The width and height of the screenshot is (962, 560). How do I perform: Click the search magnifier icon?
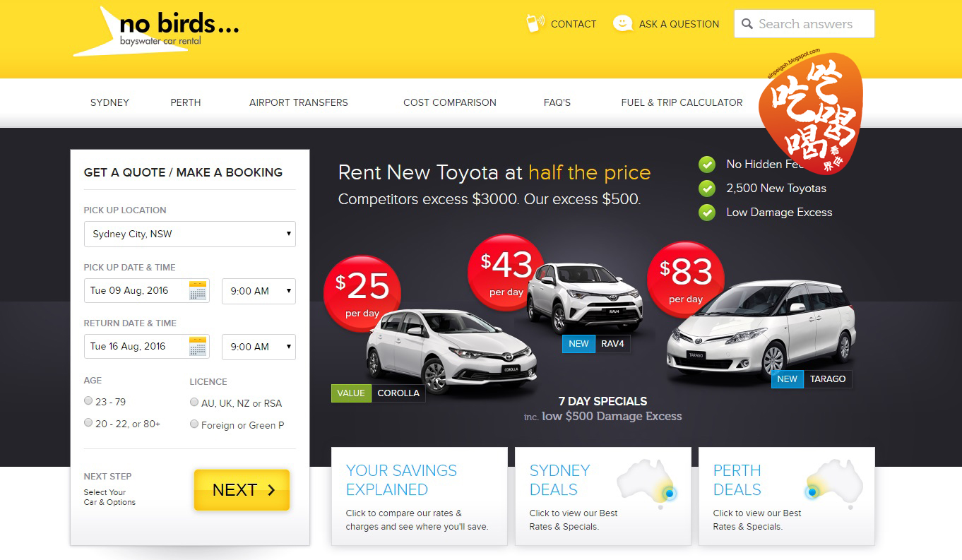coord(747,24)
